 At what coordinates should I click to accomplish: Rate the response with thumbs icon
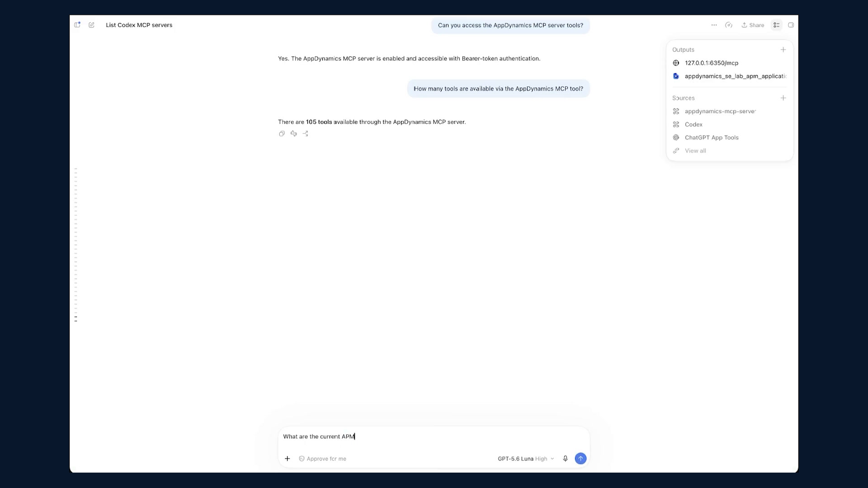coord(293,133)
